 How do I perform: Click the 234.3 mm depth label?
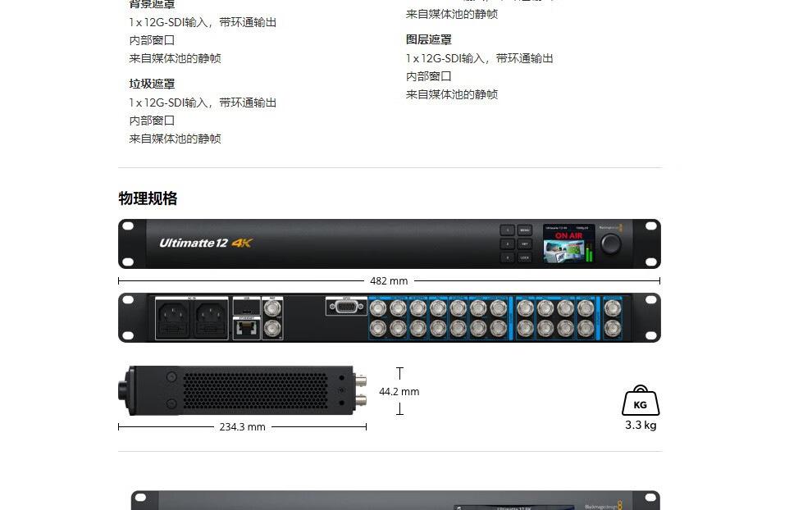(242, 426)
